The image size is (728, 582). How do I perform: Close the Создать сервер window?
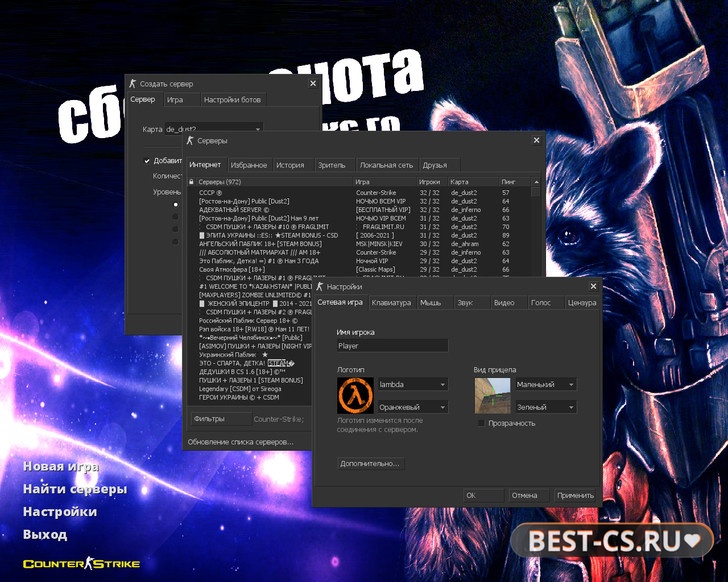313,84
